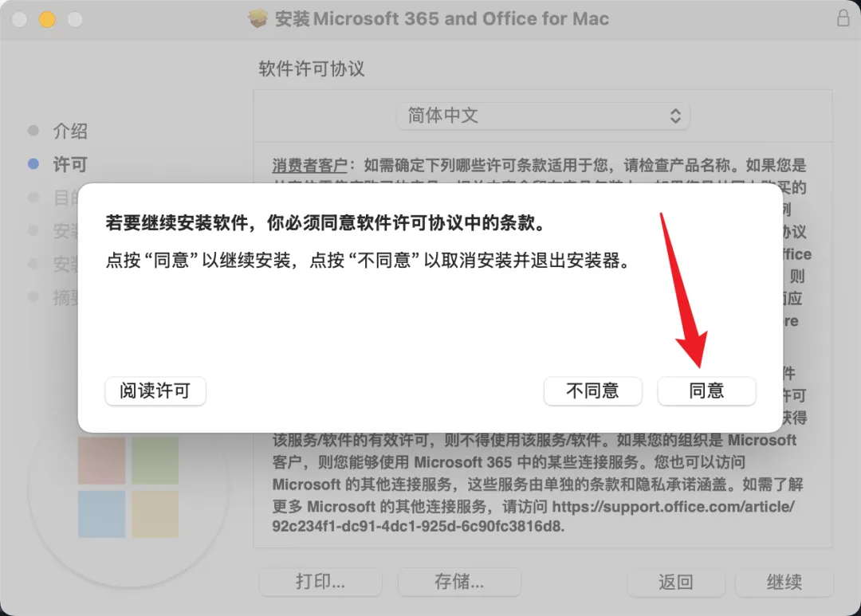This screenshot has width=861, height=616.
Task: Select the 许可 step in sidebar
Action: tap(69, 163)
